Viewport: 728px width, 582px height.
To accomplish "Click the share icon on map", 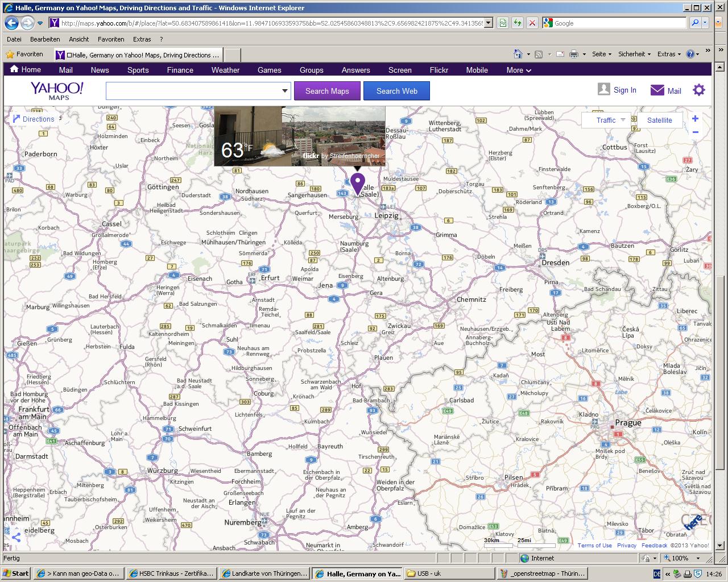I will pos(16,537).
